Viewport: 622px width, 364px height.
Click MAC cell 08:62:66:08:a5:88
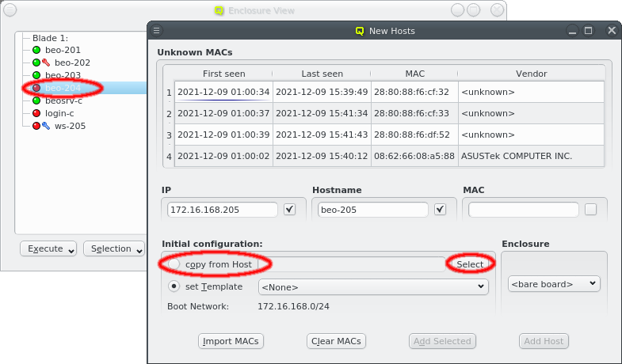(414, 156)
